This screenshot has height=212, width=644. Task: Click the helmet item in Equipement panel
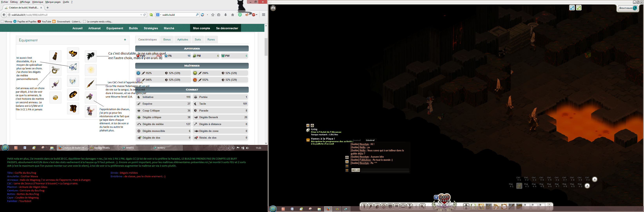(73, 53)
